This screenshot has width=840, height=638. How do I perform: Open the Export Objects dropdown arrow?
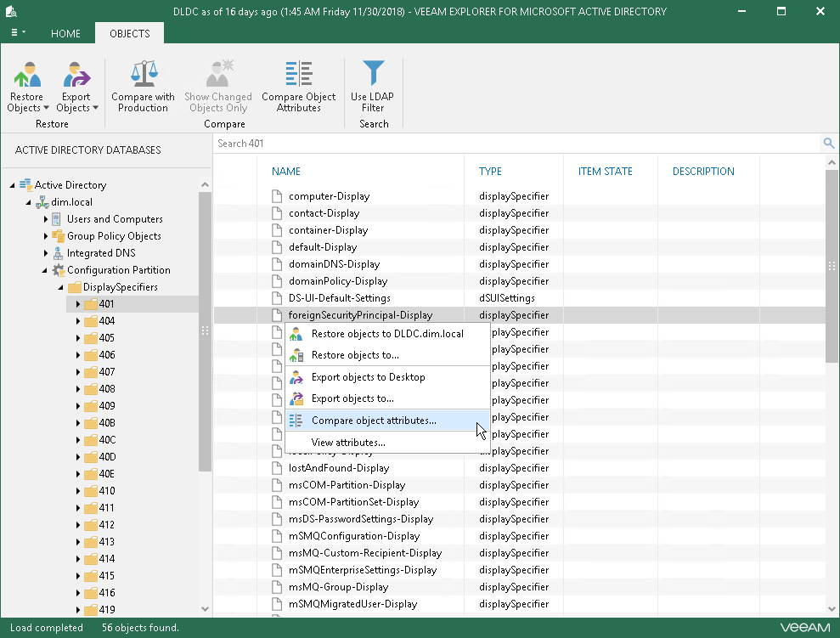[95, 108]
